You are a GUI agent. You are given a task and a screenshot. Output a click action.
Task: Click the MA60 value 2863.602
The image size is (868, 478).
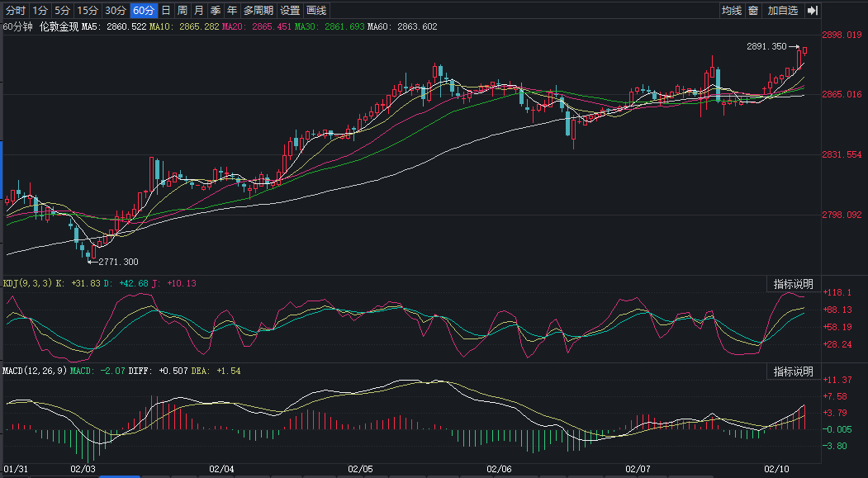tap(417, 26)
